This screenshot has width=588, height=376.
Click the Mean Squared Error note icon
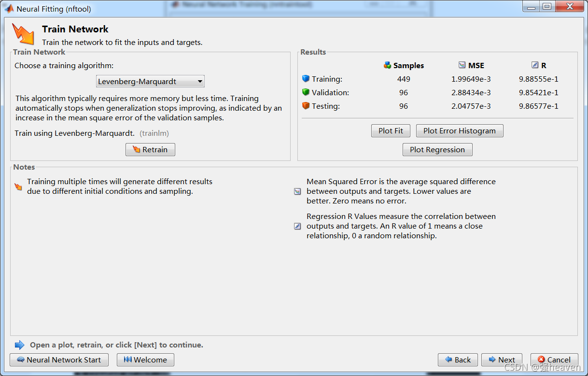pyautogui.click(x=297, y=191)
